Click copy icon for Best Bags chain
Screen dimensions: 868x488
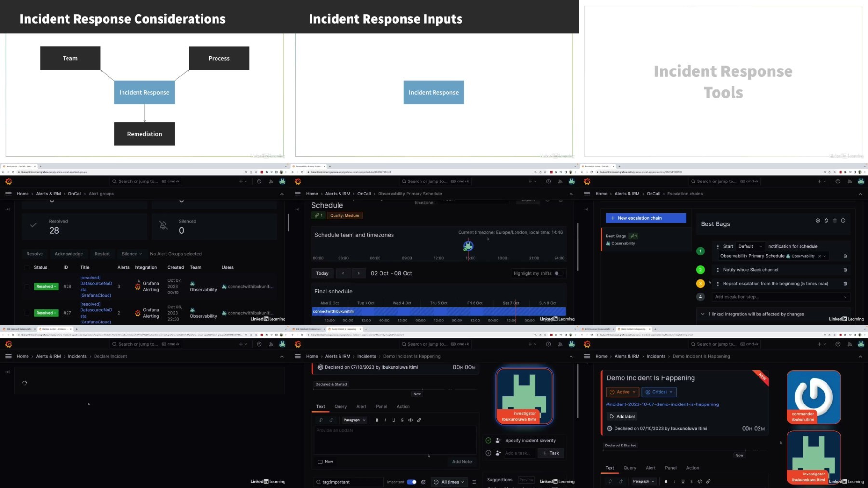(x=827, y=221)
